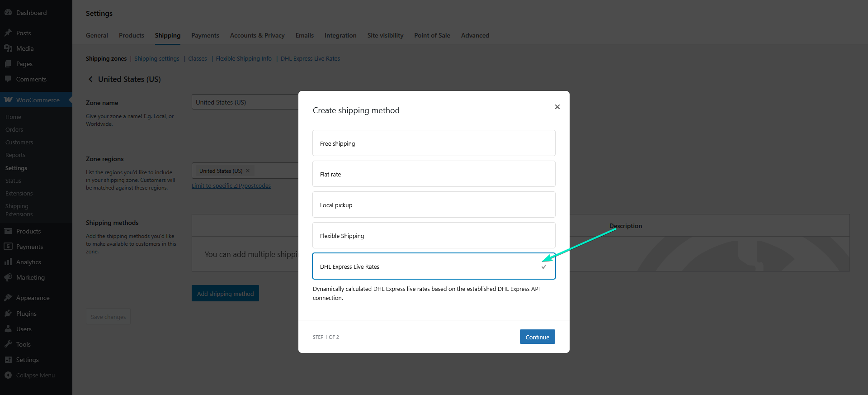
Task: Click the Posts pushpin icon
Action: 8,33
